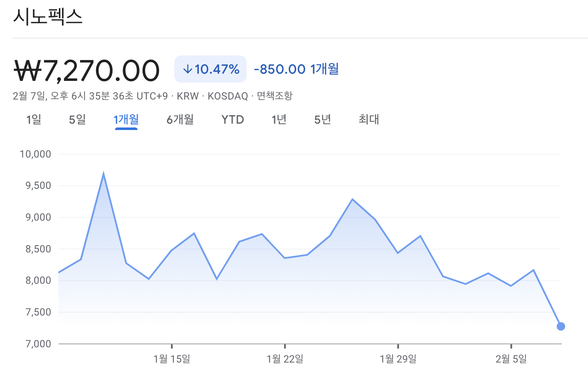Screen dimensions: 588x371
Task: Click the 2월 5일 date label
Action: [511, 359]
